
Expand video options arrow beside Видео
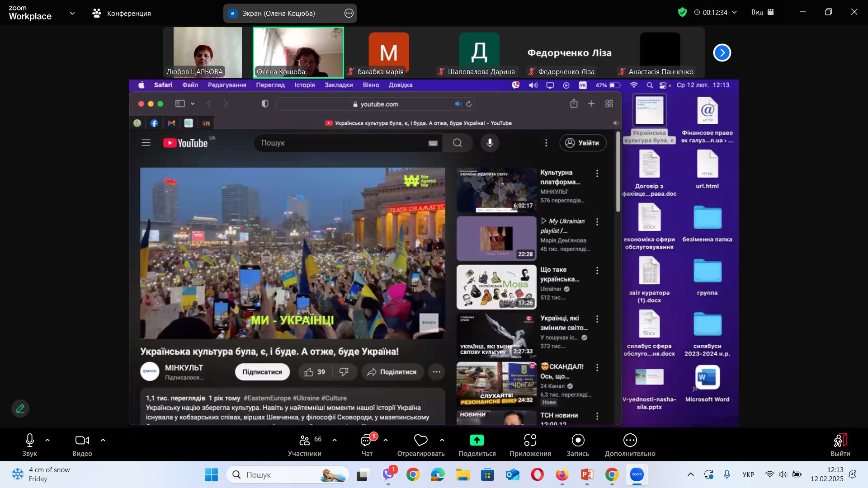[x=103, y=440]
